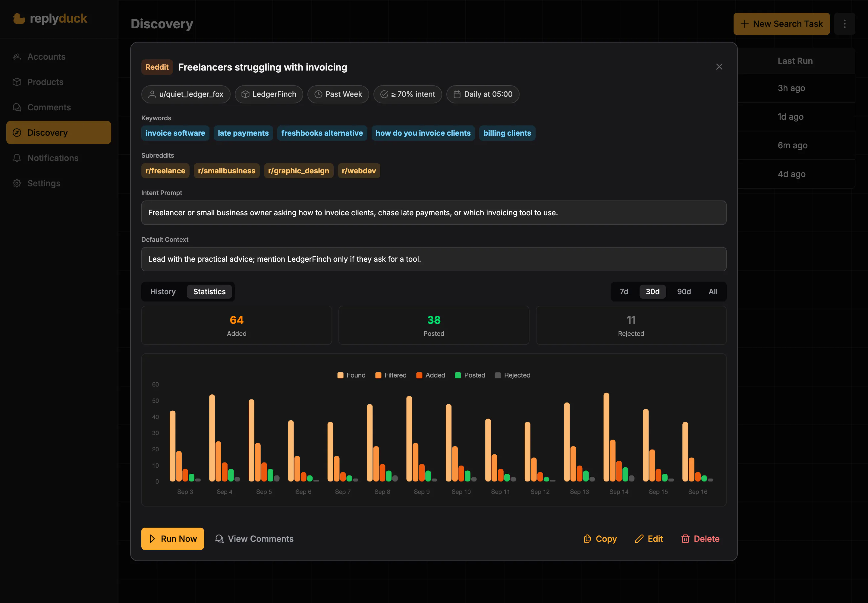Open Settings via its gear icon
This screenshot has height=603, width=868.
pos(17,183)
